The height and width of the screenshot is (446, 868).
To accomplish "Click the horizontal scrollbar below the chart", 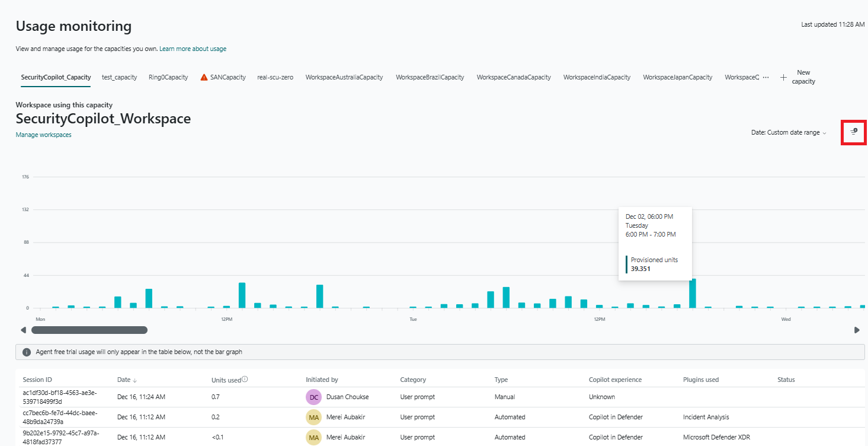I will pos(89,329).
